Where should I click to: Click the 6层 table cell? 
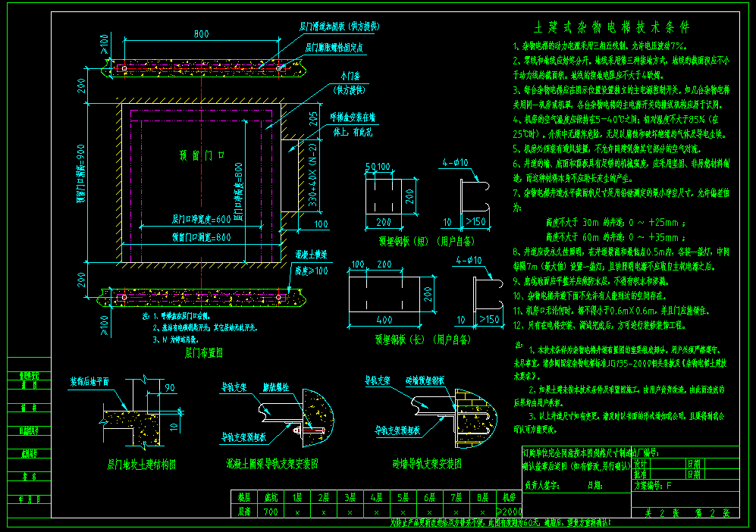(430, 497)
